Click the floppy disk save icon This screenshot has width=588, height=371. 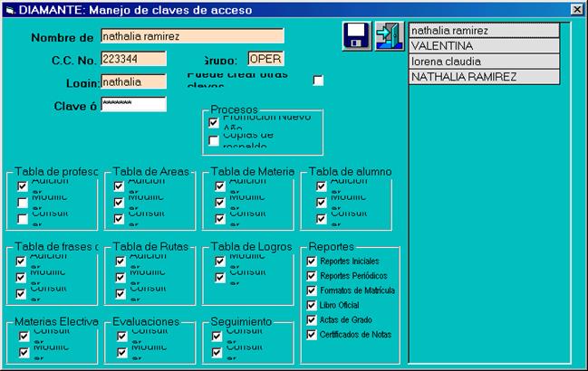pos(356,35)
